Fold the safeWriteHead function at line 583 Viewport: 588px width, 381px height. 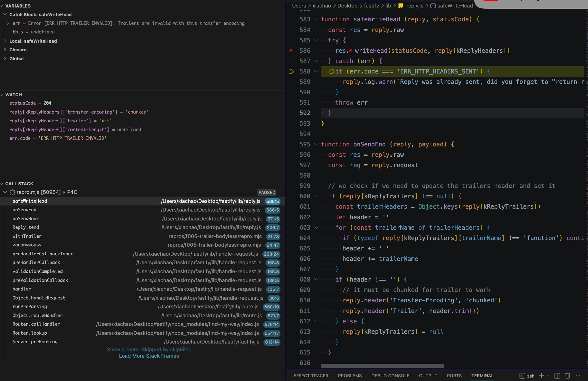[x=316, y=19]
